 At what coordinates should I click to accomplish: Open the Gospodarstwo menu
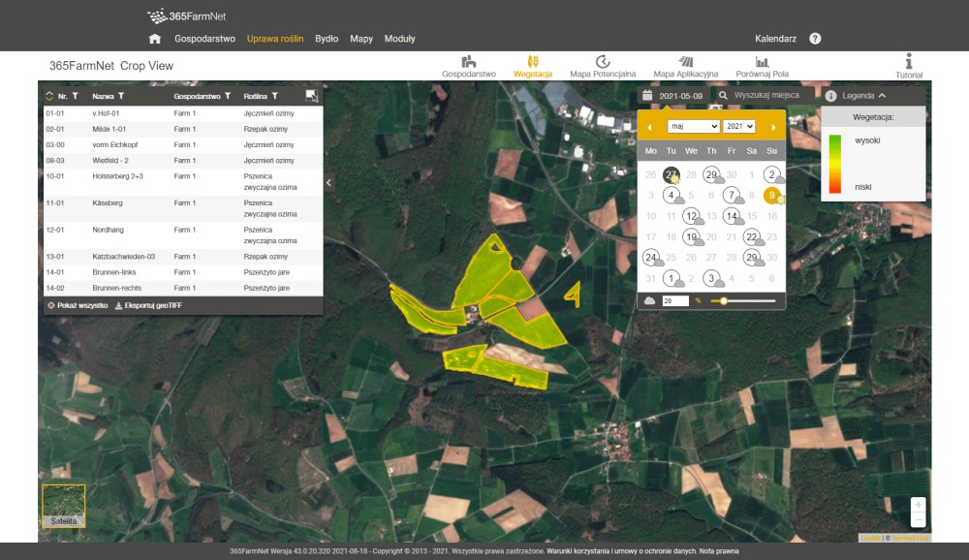tap(204, 39)
